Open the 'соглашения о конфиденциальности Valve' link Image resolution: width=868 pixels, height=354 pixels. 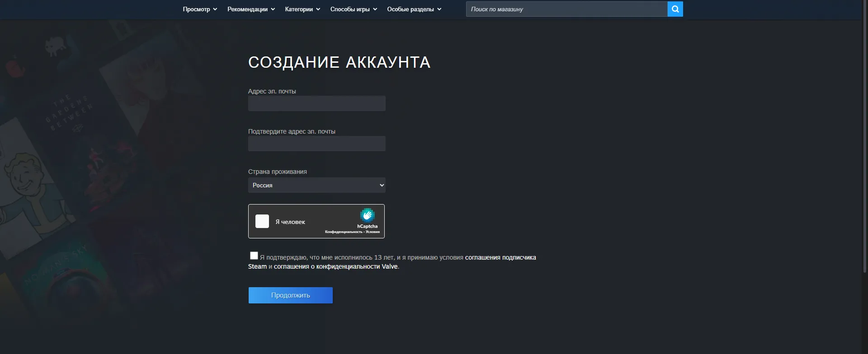click(x=336, y=266)
